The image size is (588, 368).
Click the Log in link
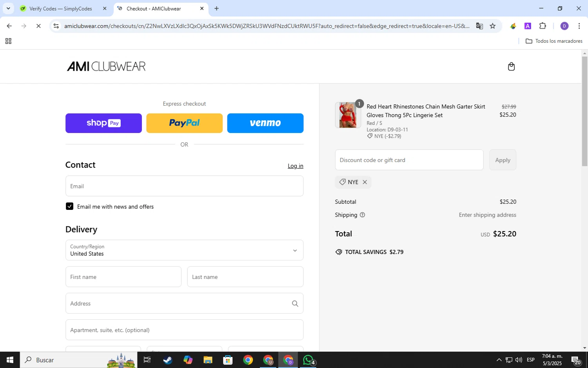point(295,166)
